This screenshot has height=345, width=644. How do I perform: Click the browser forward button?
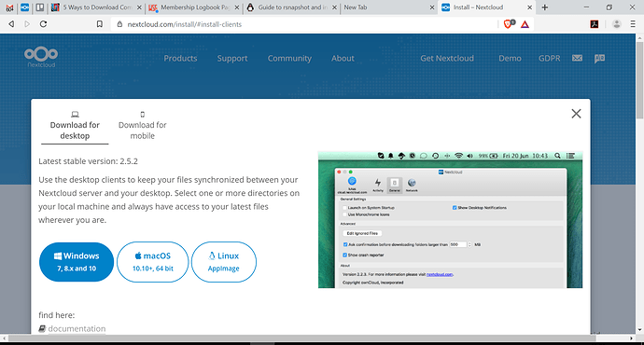27,24
